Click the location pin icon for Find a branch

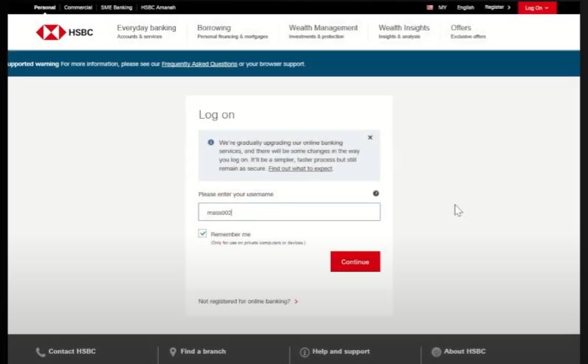coord(173,352)
